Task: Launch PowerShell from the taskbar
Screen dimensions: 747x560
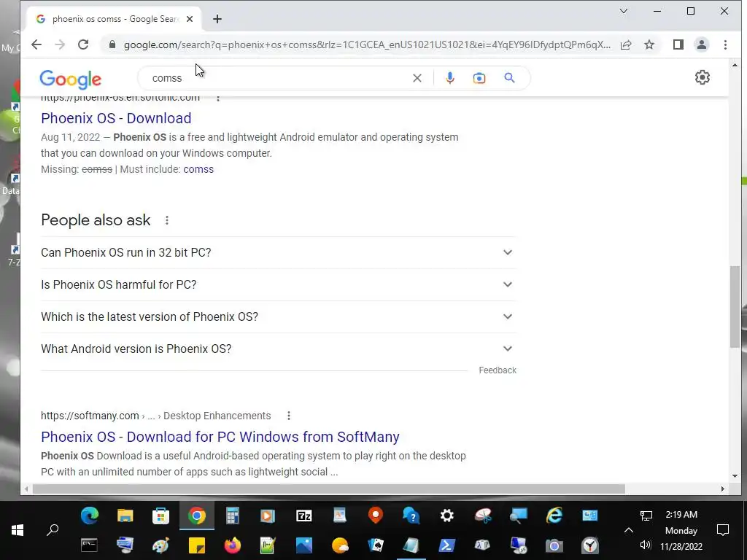Action: [447, 545]
